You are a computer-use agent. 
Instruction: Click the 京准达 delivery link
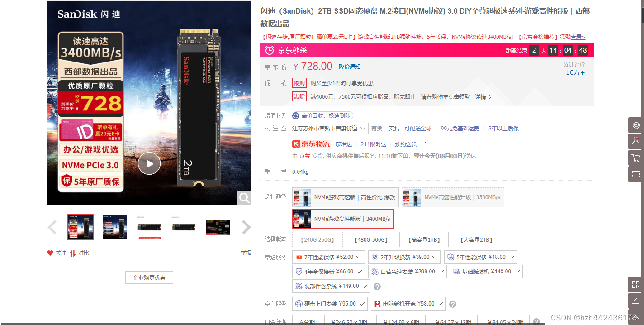pyautogui.click(x=344, y=144)
